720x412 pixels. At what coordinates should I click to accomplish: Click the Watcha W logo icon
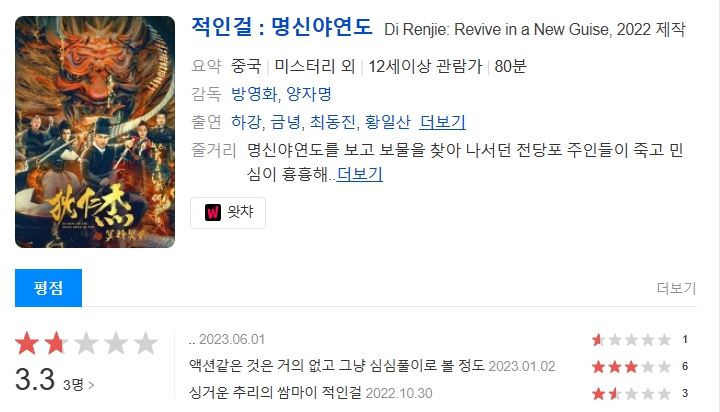click(213, 213)
